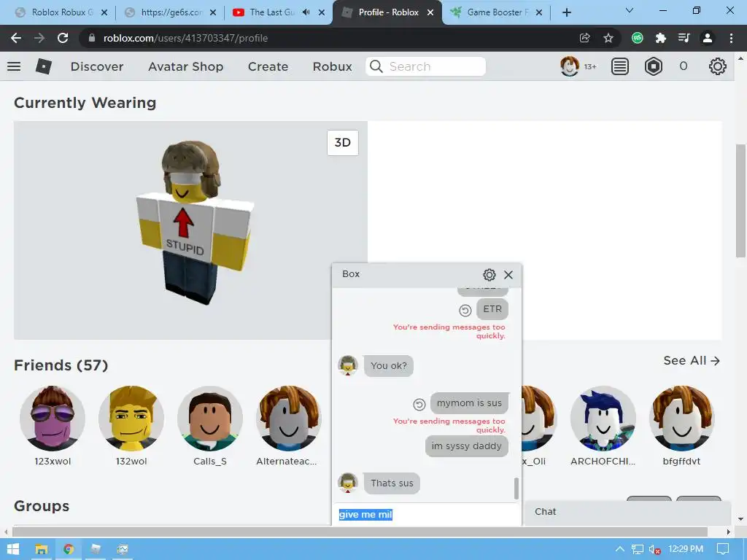Screen dimensions: 747x560
Task: Bookmark this page with star icon
Action: (608, 38)
